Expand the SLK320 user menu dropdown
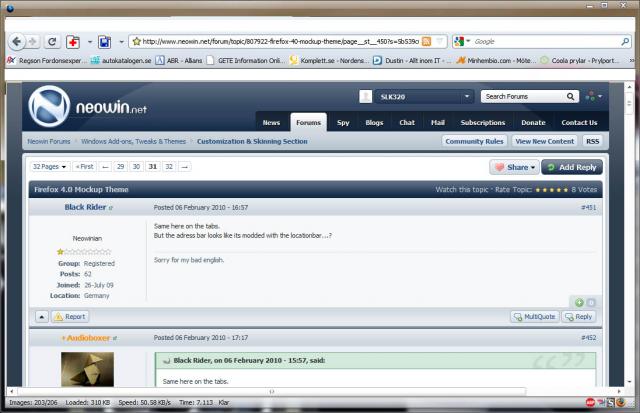The image size is (640, 413). click(x=467, y=97)
